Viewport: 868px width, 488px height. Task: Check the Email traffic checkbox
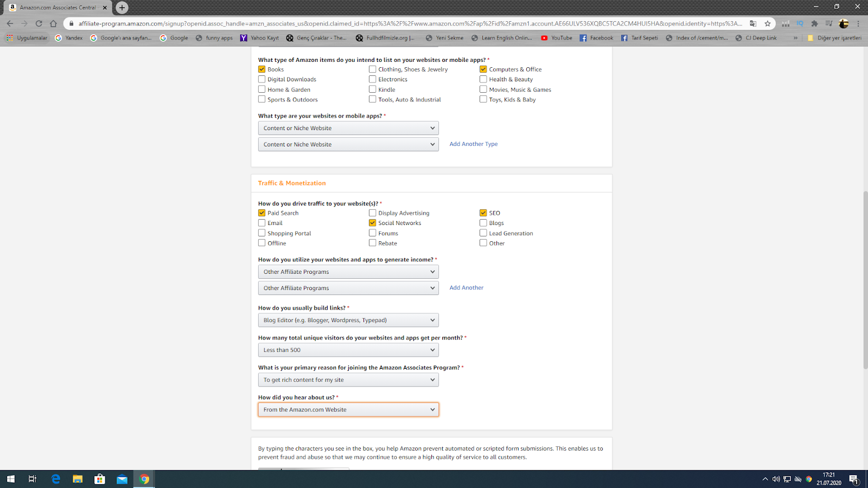pyautogui.click(x=262, y=223)
